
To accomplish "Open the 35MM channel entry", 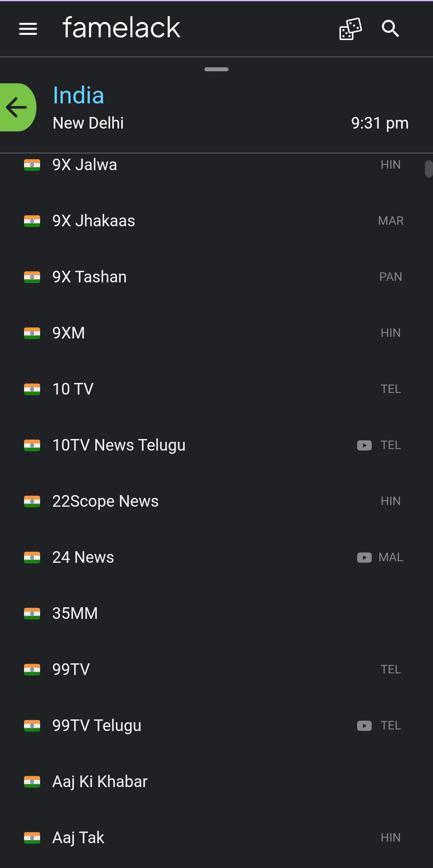I will 75,614.
